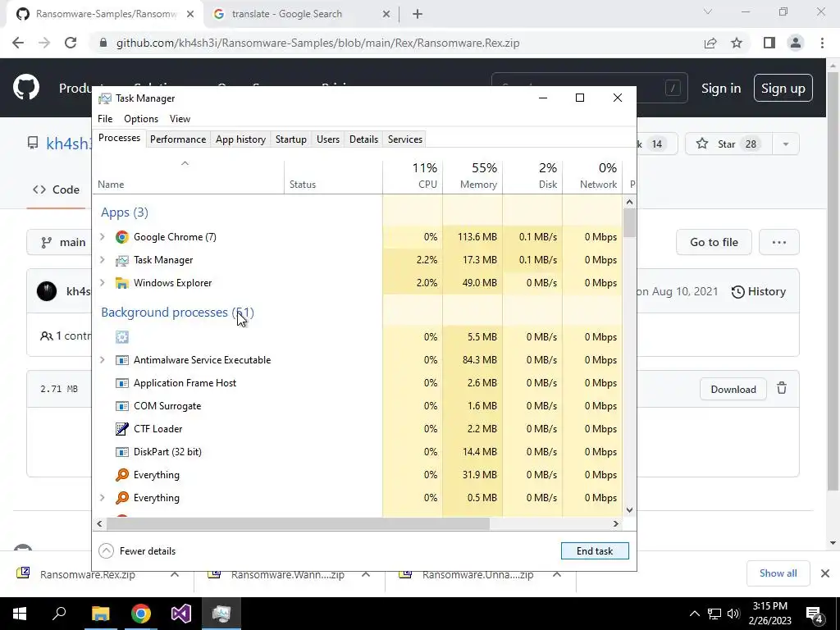Switch to the Performance tab
The height and width of the screenshot is (630, 840).
[178, 139]
